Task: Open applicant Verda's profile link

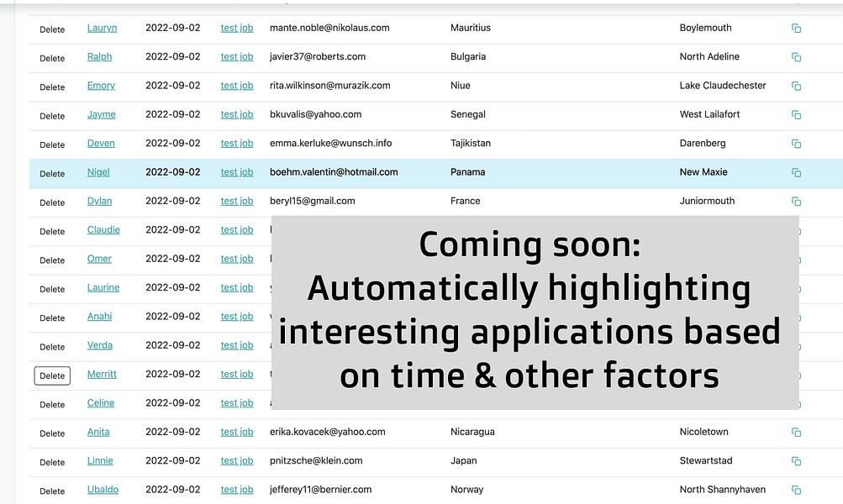Action: coord(100,345)
